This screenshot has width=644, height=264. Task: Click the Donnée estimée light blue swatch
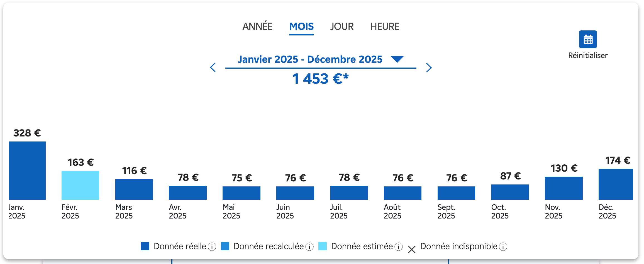click(x=323, y=246)
